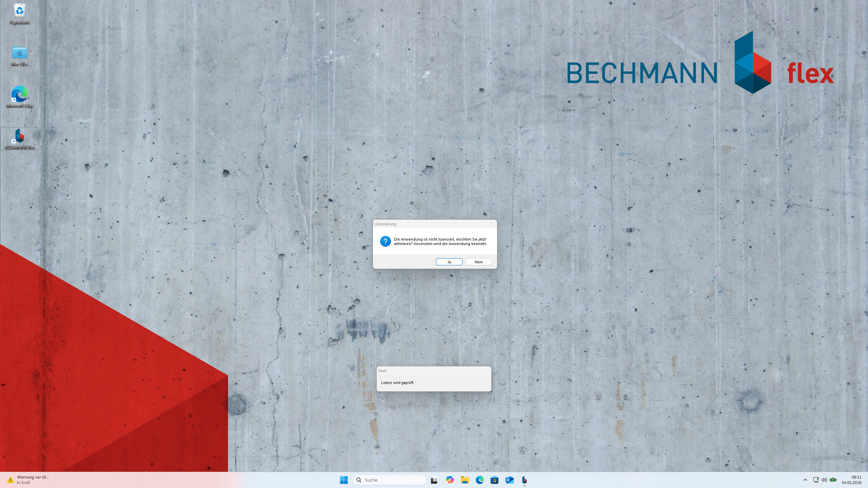Click Nein to decline activation
This screenshot has height=488, width=868.
pos(478,262)
